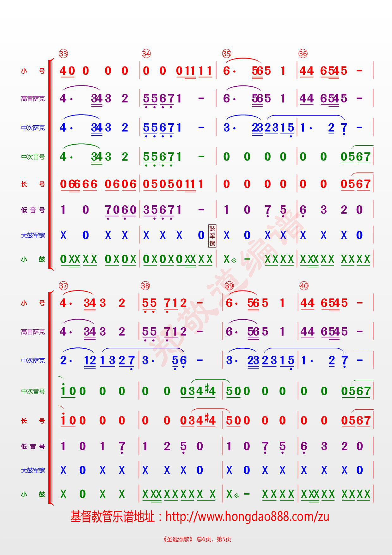
Task: Select the 小号 label in the first system
Action: point(33,71)
